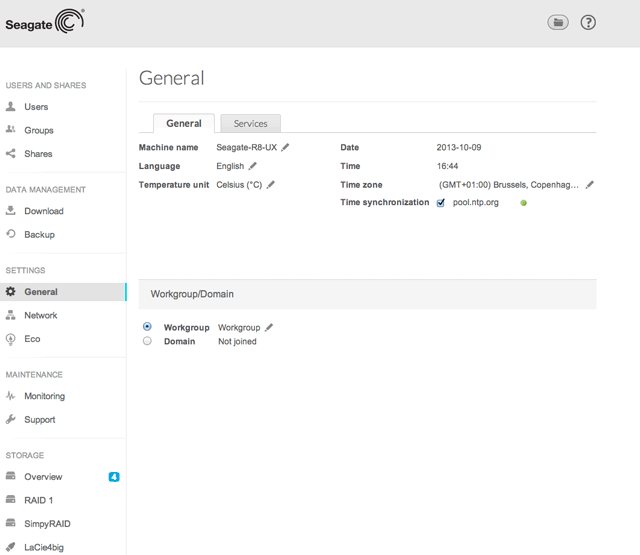Switch to the General tab
The width and height of the screenshot is (640, 555).
coord(184,123)
